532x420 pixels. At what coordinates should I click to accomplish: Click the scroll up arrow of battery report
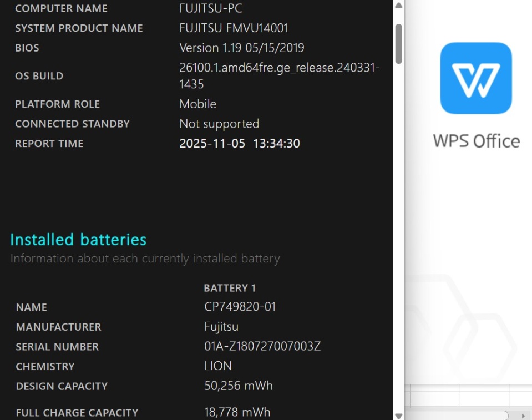(x=399, y=5)
